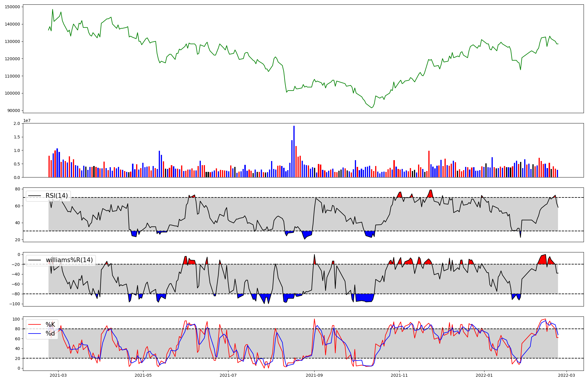Click the 2021-09 date axis label

pyautogui.click(x=314, y=375)
